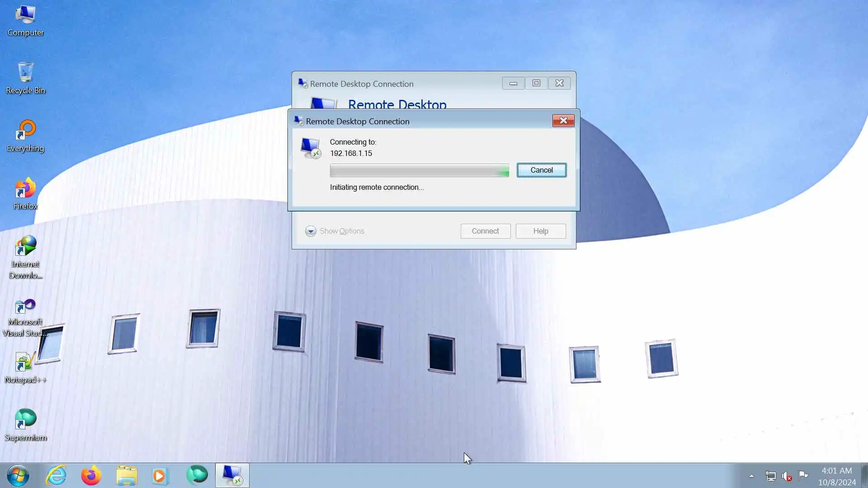Open Internet Explorer from taskbar

tap(57, 475)
